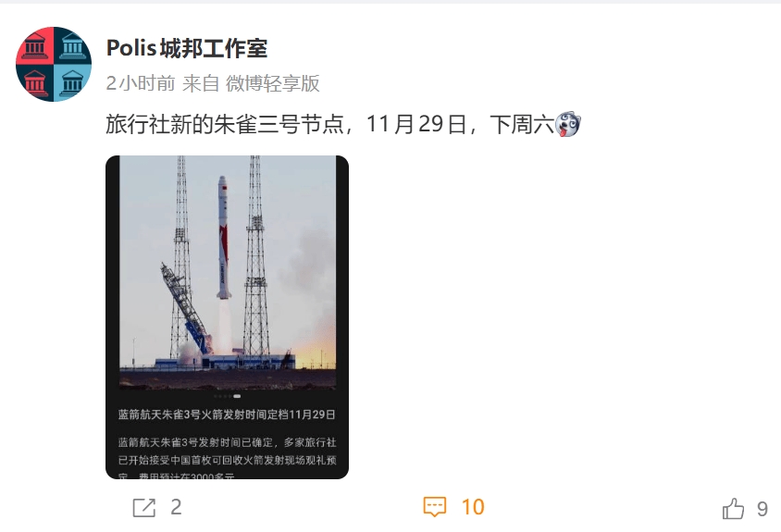Image resolution: width=781 pixels, height=532 pixels.
Task: Click the repost count 2
Action: point(176,507)
